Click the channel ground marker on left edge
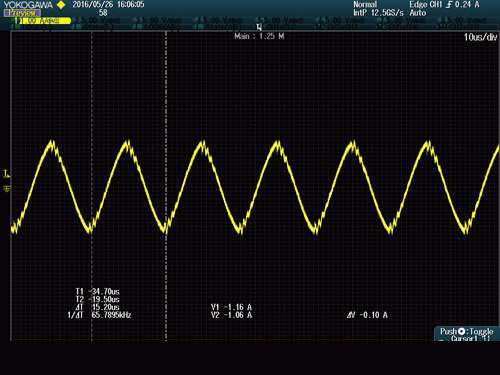500x375 pixels. (7, 189)
